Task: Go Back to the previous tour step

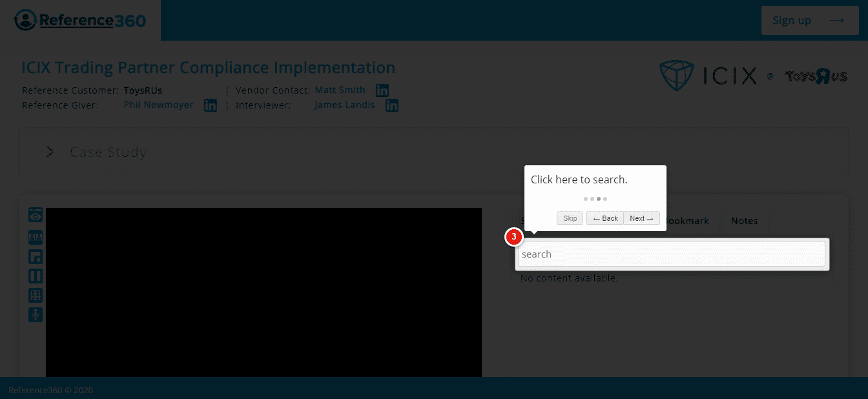Action: [605, 218]
